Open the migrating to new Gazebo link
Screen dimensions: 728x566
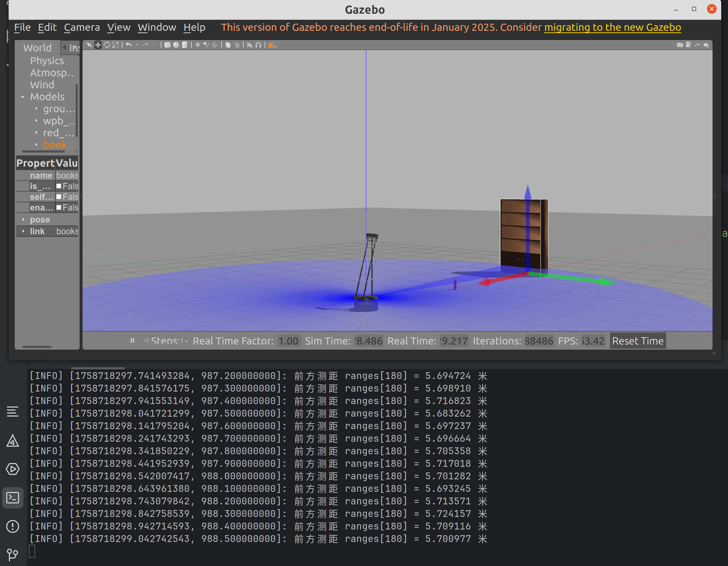(612, 27)
